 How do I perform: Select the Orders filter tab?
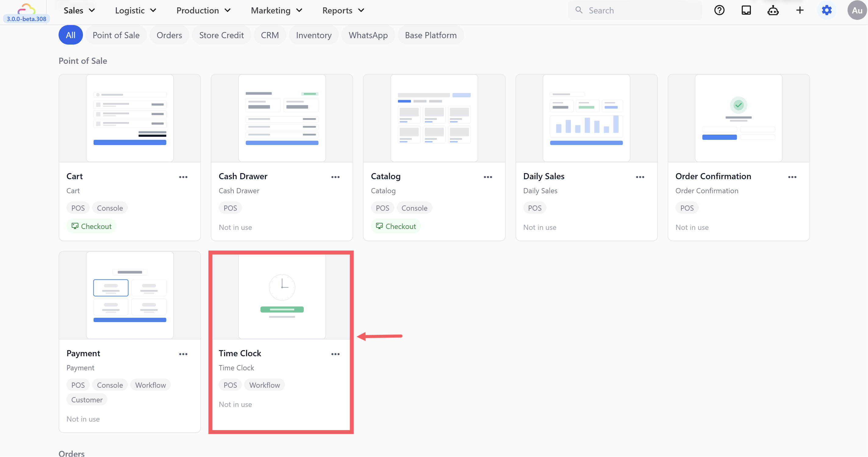[169, 35]
